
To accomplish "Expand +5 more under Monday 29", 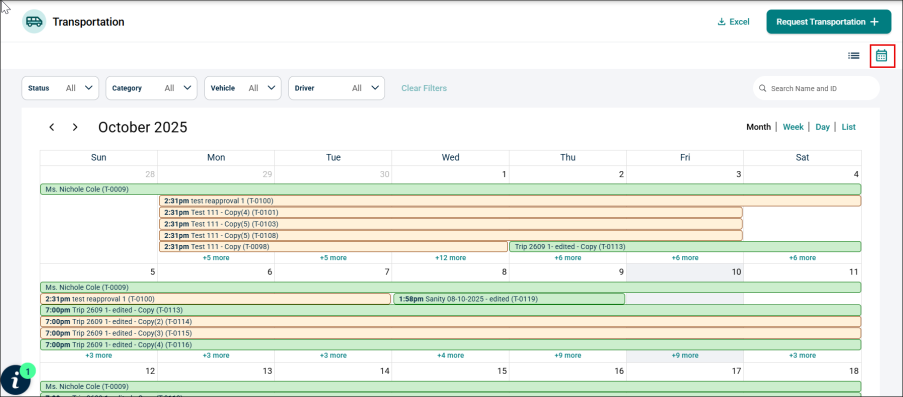I will point(216,258).
